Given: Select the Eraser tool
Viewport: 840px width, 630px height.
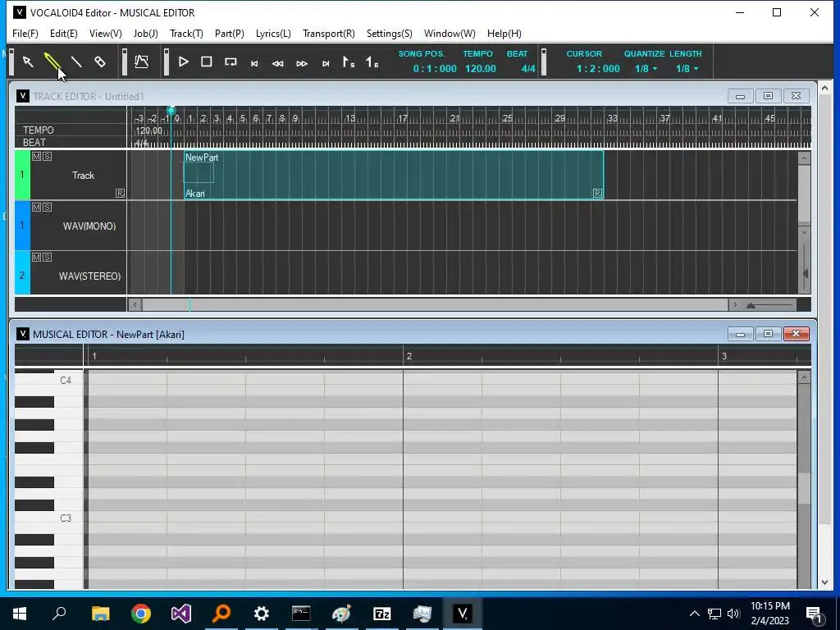Looking at the screenshot, I should (x=100, y=62).
